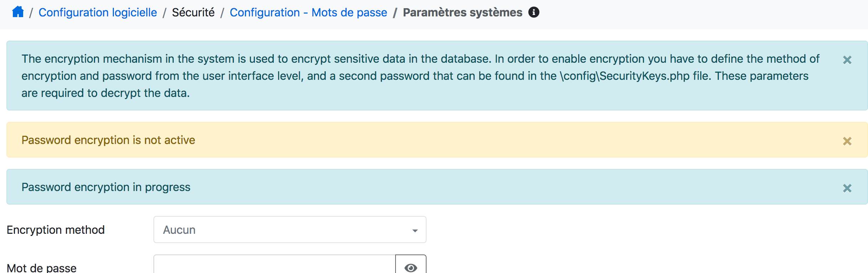Viewport: 868px width, 273px height.
Task: Show the typed password using the eye button
Action: click(x=411, y=267)
